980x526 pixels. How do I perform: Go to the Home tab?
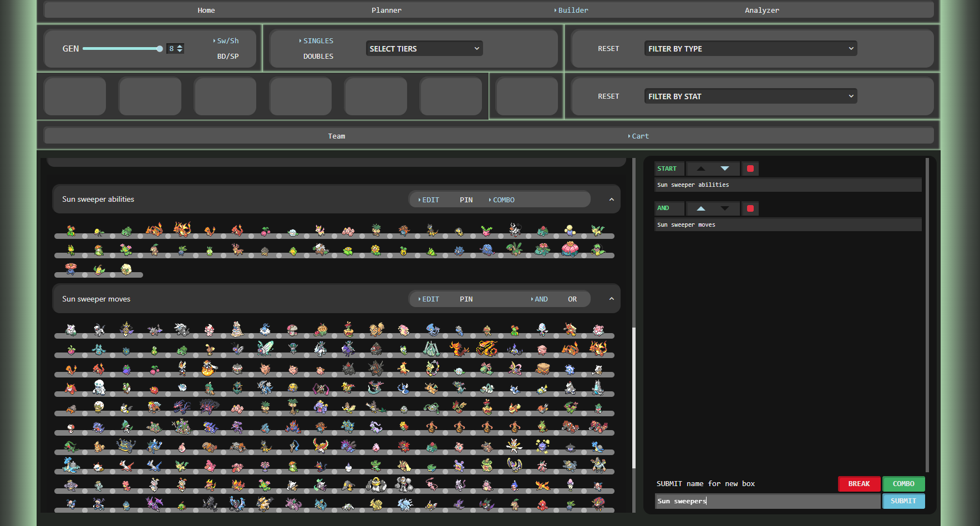pyautogui.click(x=206, y=11)
